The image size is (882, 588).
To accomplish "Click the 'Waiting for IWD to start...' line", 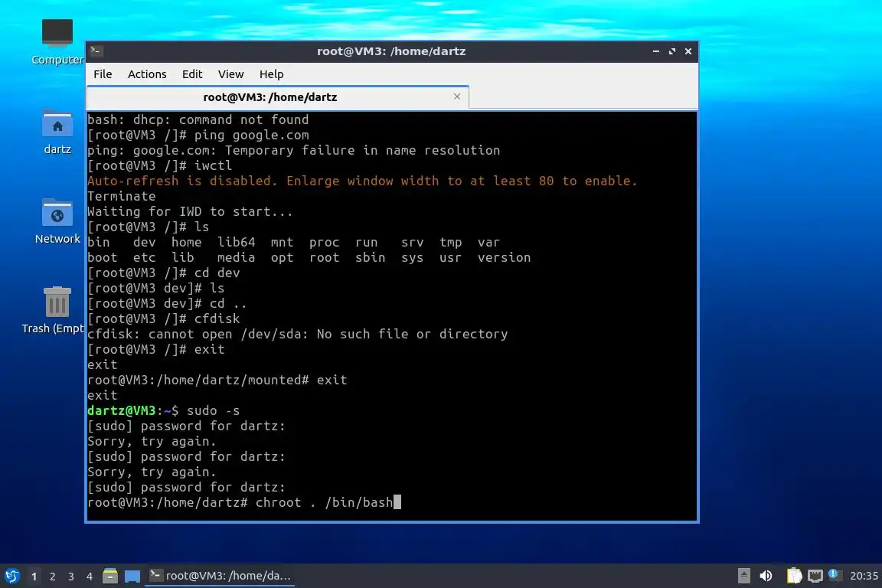I will pyautogui.click(x=190, y=212).
